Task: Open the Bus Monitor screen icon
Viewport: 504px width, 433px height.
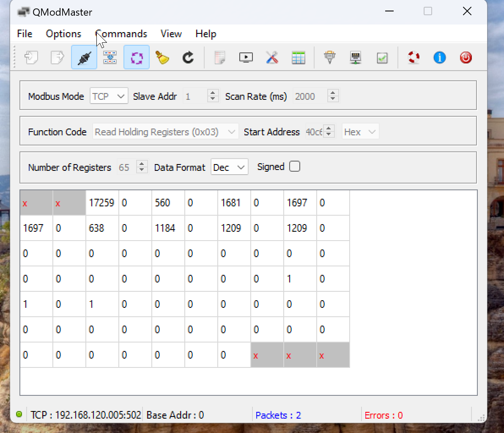Action: tap(246, 58)
